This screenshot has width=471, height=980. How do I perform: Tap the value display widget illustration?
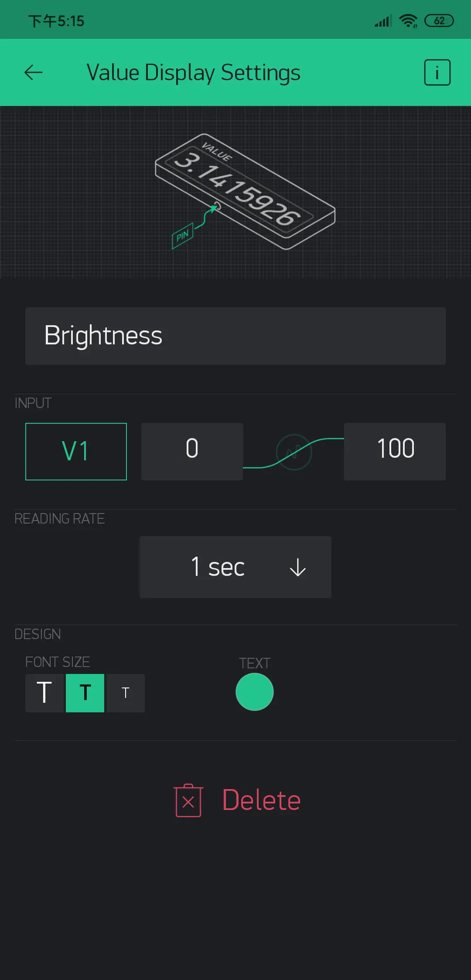pyautogui.click(x=246, y=192)
